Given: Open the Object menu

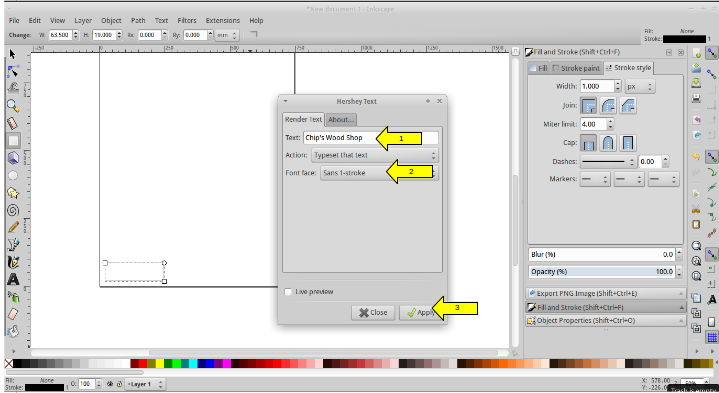Looking at the screenshot, I should pyautogui.click(x=111, y=20).
